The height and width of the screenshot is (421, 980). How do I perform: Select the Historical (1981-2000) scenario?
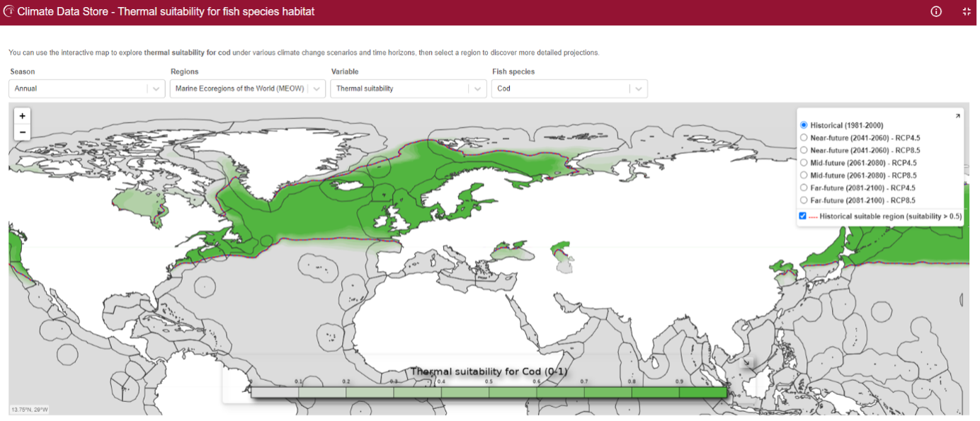click(803, 125)
